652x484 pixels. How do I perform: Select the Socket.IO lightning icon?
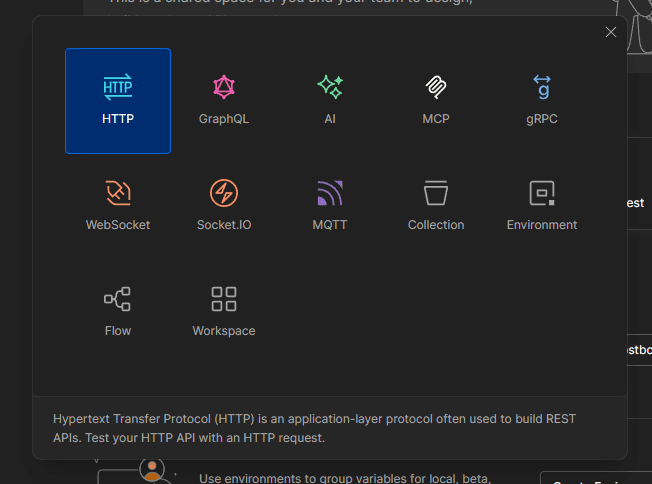click(224, 193)
